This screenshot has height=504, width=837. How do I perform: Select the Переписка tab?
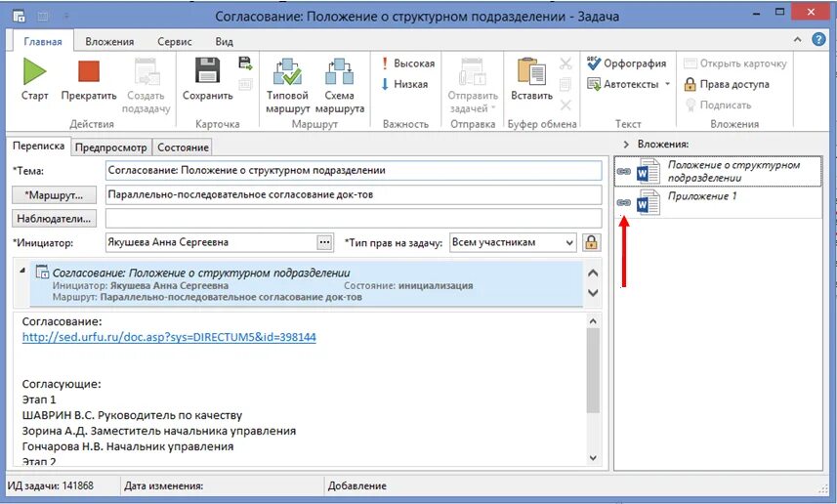38,146
